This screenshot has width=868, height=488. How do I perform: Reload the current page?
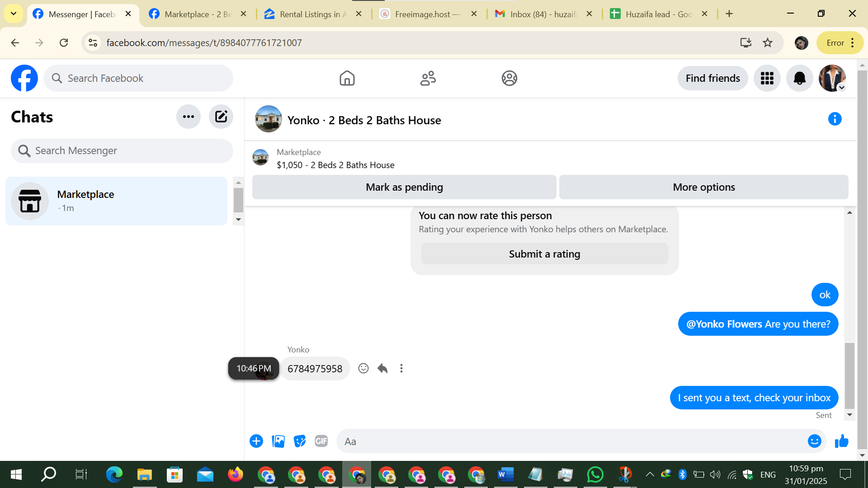click(x=64, y=42)
